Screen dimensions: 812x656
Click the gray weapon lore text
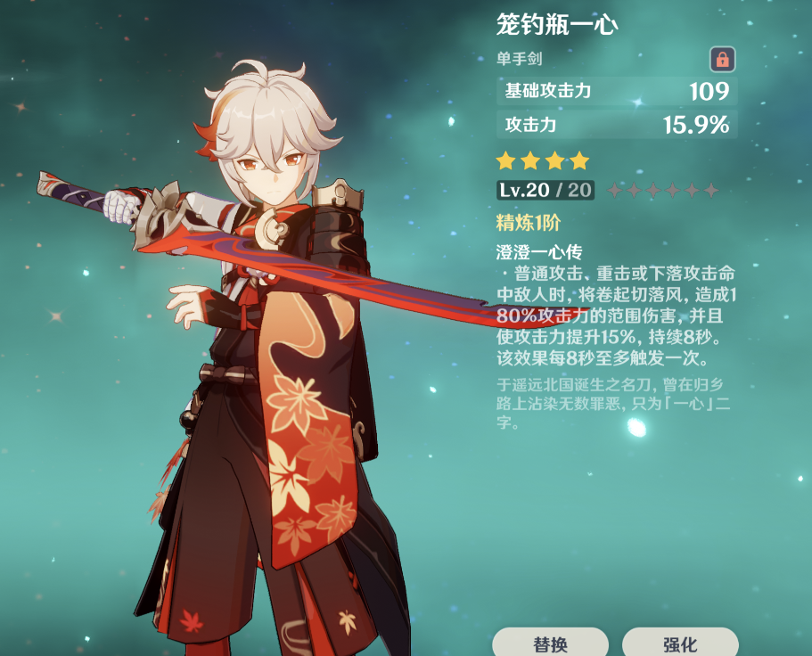pyautogui.click(x=613, y=404)
